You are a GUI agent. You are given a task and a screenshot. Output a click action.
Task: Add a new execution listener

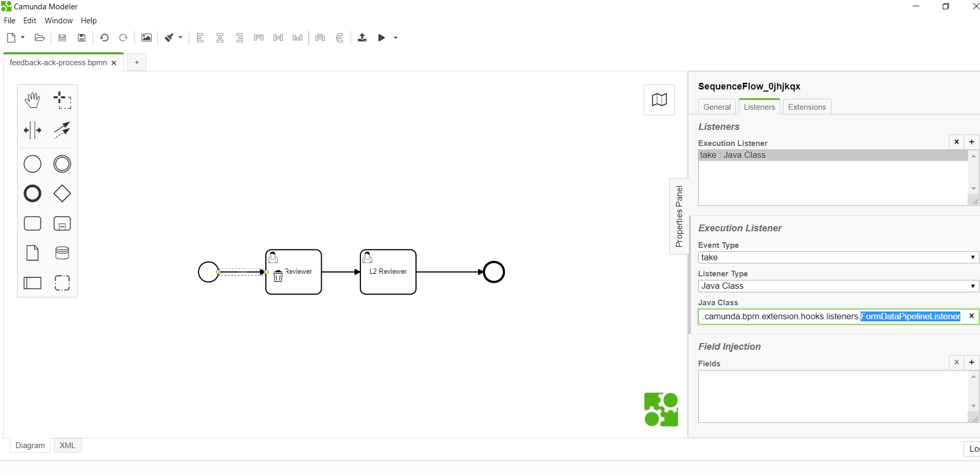[x=972, y=142]
